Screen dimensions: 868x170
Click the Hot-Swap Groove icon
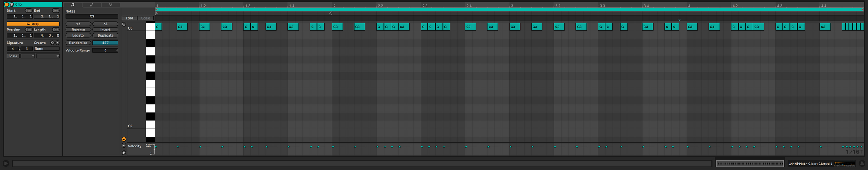pos(52,43)
